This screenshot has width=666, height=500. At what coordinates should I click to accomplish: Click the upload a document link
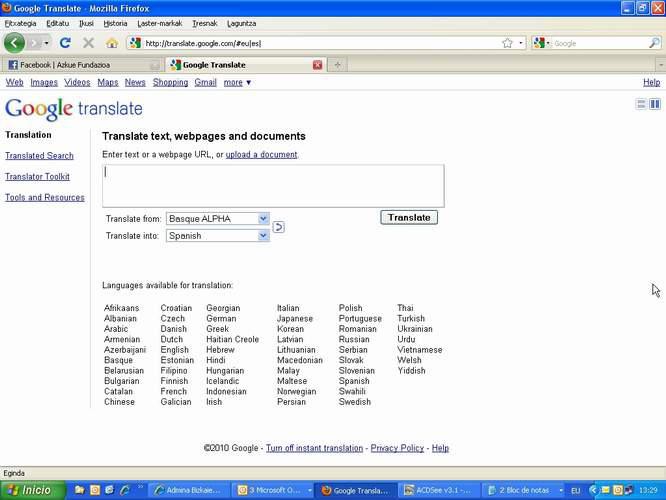261,155
